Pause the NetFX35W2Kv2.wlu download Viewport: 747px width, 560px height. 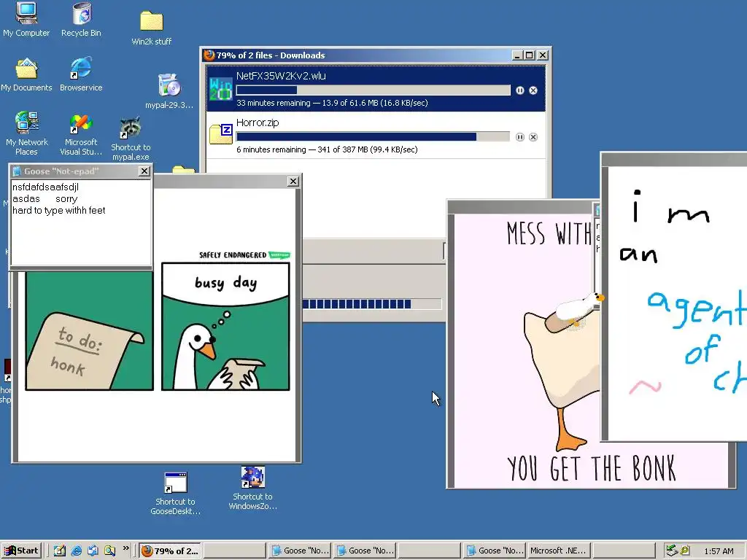[519, 90]
